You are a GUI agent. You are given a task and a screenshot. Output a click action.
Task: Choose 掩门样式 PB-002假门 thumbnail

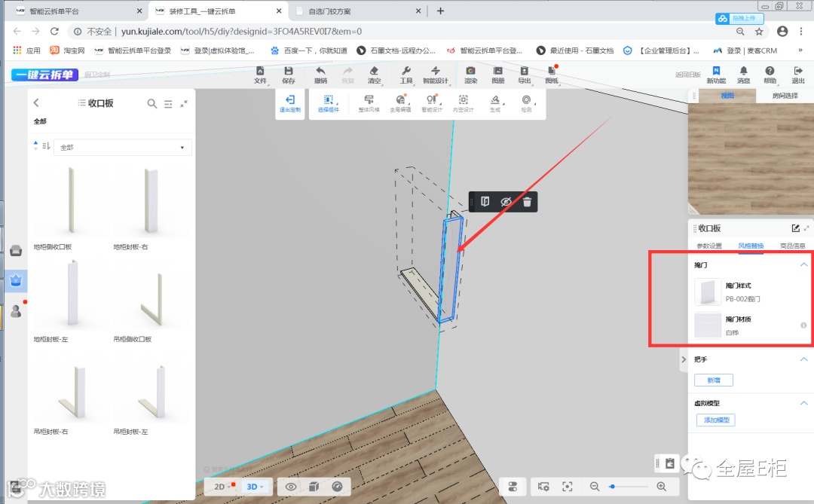click(x=708, y=292)
